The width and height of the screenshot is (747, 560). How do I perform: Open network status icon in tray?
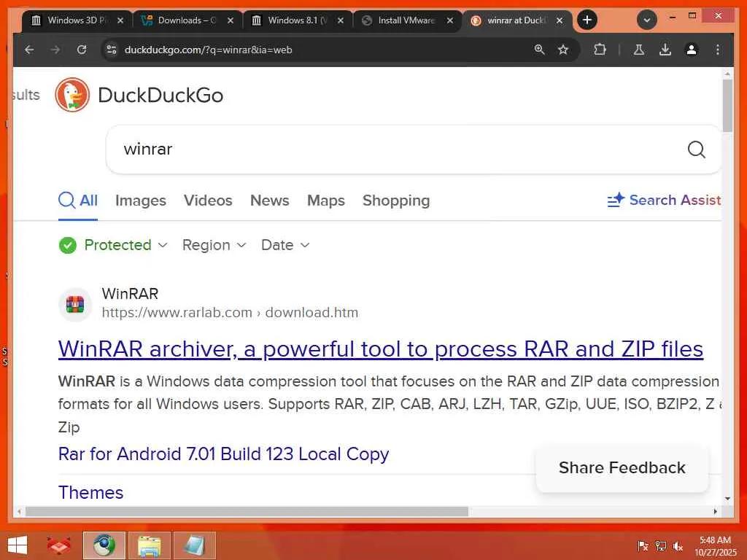[660, 545]
